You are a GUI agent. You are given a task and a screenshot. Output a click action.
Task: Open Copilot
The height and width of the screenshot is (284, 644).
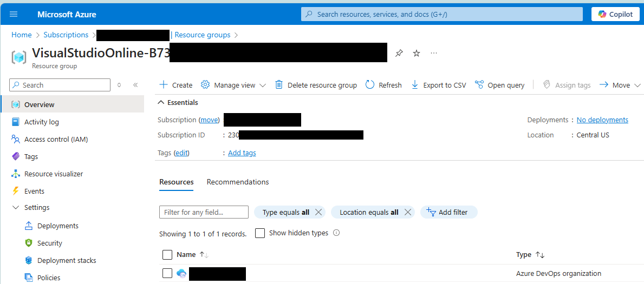click(x=615, y=14)
